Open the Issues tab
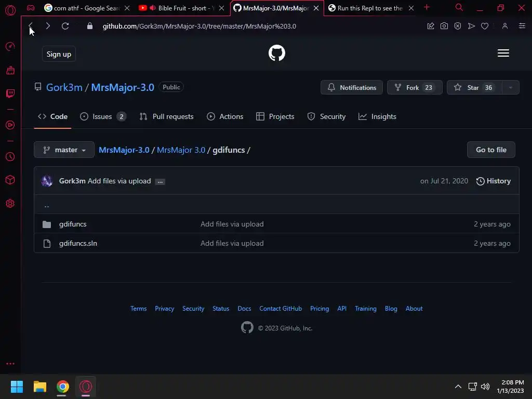 (103, 116)
